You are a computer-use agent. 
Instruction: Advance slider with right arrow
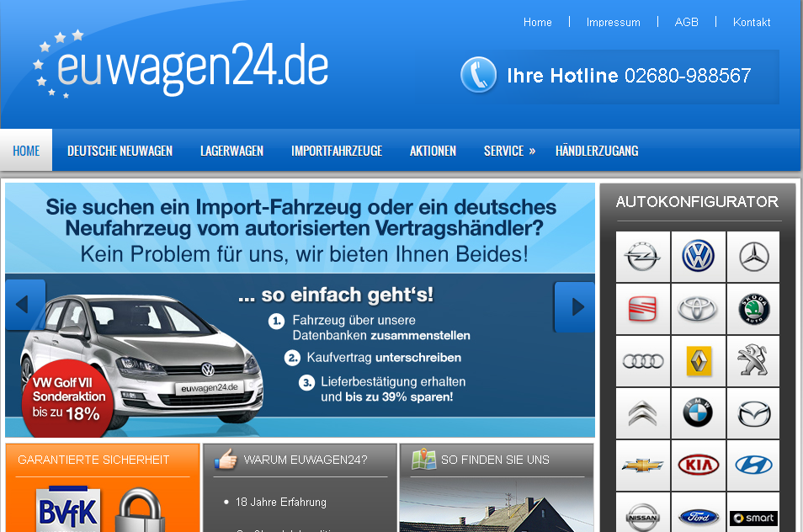(x=575, y=306)
